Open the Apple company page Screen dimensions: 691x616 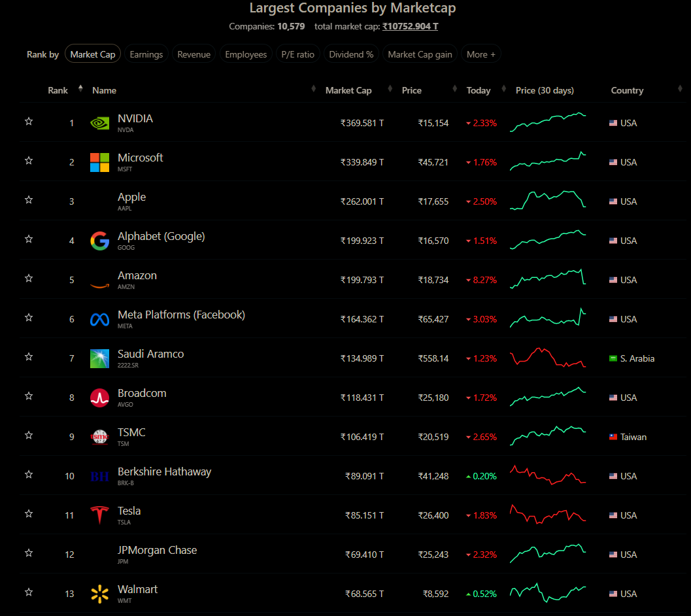click(x=132, y=197)
